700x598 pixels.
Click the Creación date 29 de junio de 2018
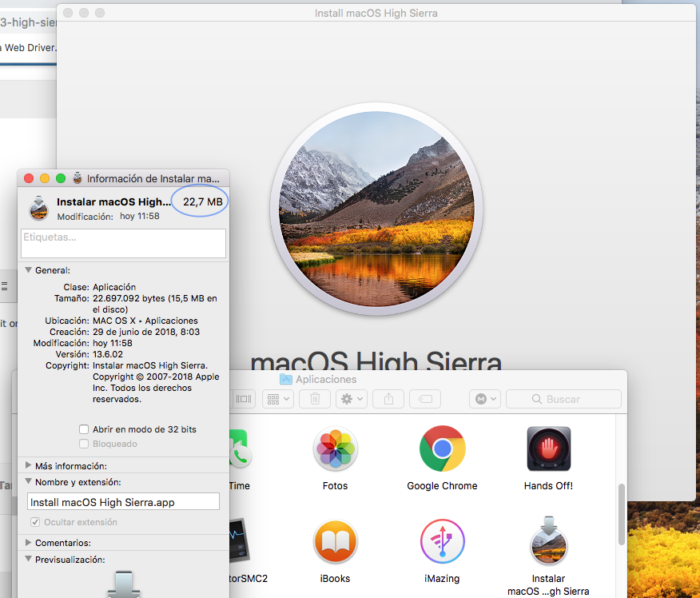click(x=146, y=332)
